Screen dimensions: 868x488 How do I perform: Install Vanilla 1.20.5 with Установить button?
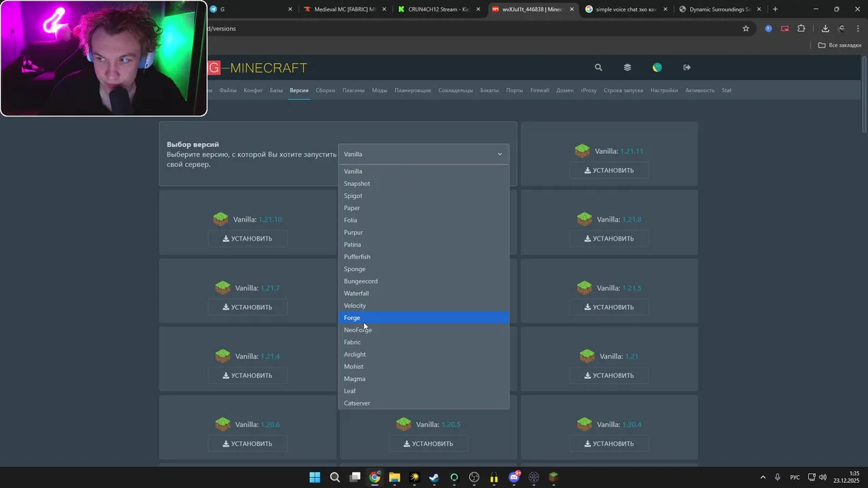pos(429,444)
